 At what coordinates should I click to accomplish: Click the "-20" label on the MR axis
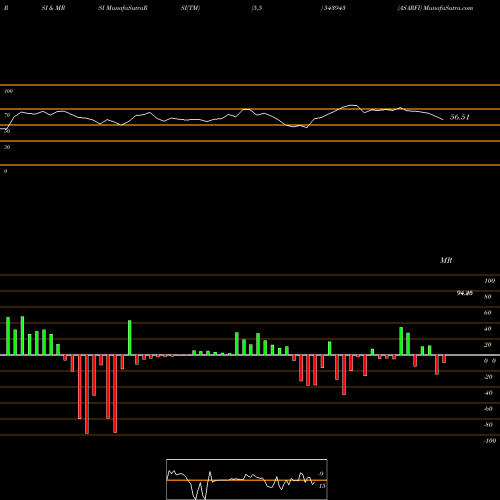coord(488,377)
